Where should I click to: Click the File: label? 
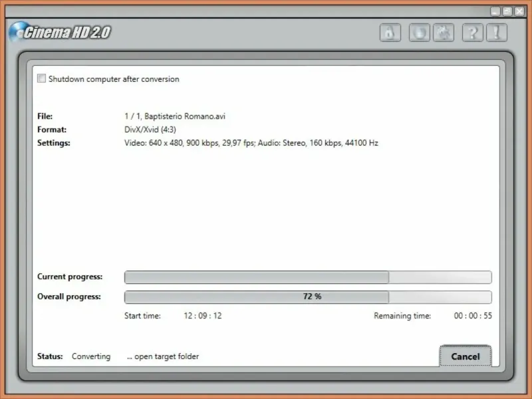pyautogui.click(x=45, y=116)
